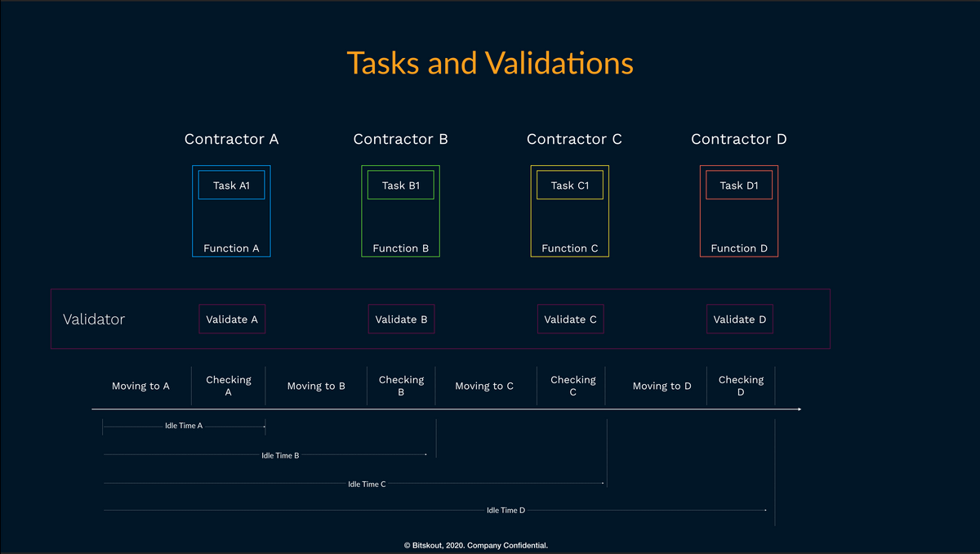Click the Tasks and Validations title
Viewport: 980px width, 554px height.
(490, 63)
